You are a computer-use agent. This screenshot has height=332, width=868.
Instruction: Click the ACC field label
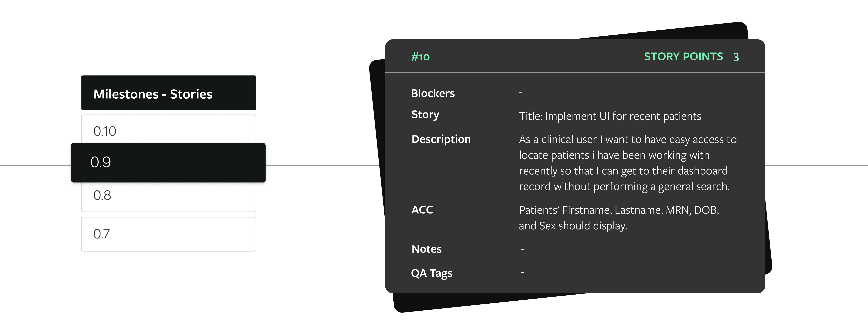point(422,209)
